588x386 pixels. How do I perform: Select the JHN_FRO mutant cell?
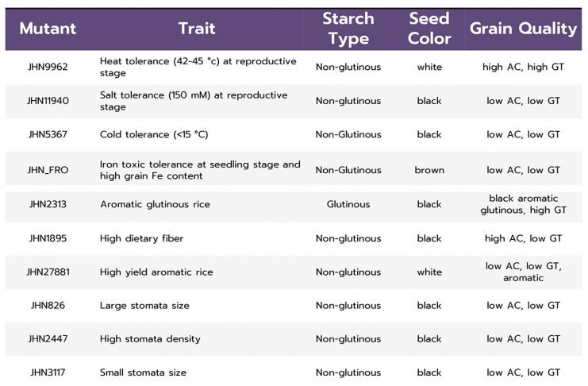coord(48,170)
